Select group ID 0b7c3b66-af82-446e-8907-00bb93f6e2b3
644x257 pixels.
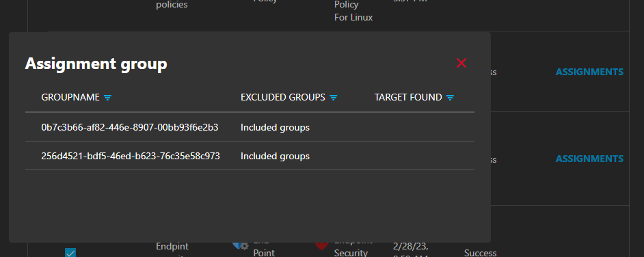[130, 128]
